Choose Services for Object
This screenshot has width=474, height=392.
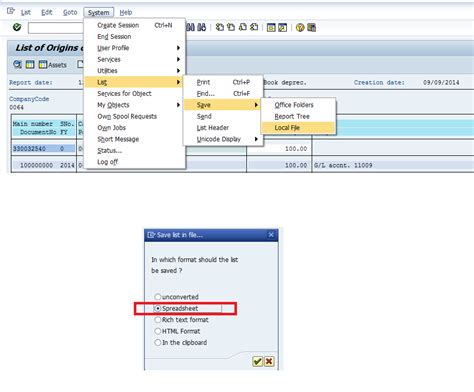coord(135,93)
